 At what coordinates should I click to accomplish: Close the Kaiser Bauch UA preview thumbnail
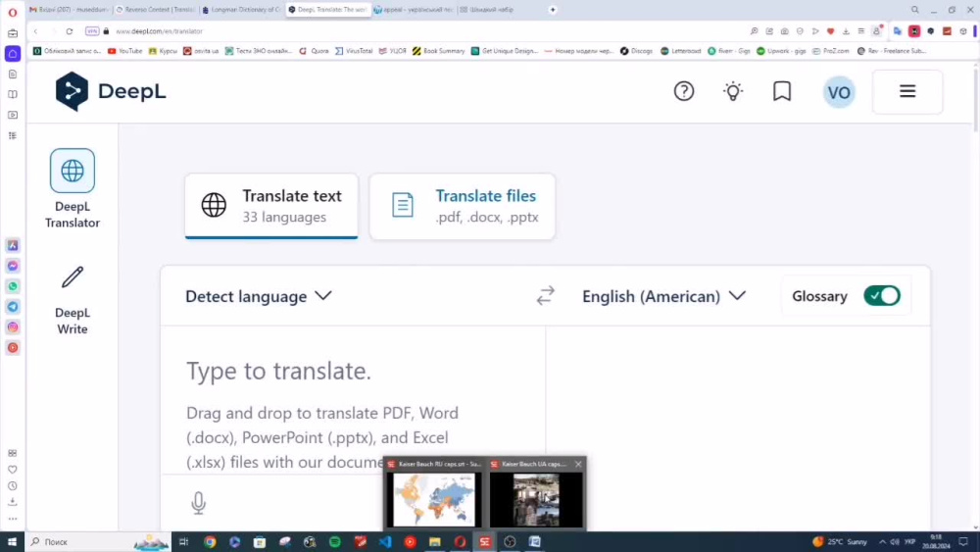click(x=578, y=464)
